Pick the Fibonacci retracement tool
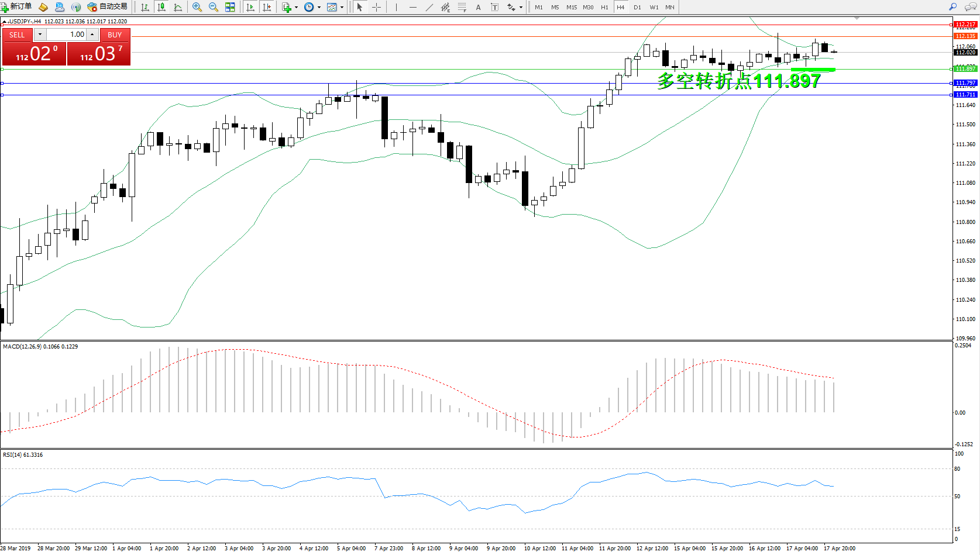The image size is (980, 555). [462, 7]
